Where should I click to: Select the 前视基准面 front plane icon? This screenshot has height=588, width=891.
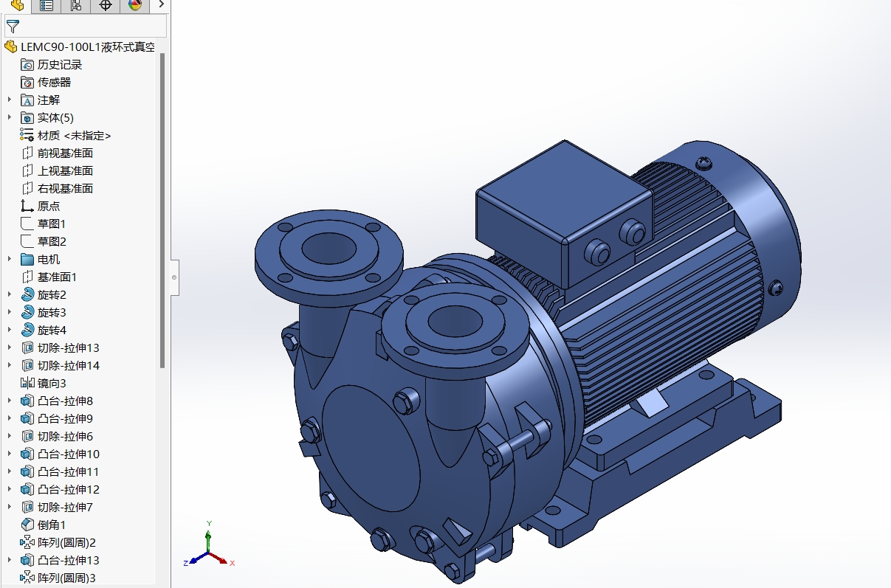click(x=27, y=153)
